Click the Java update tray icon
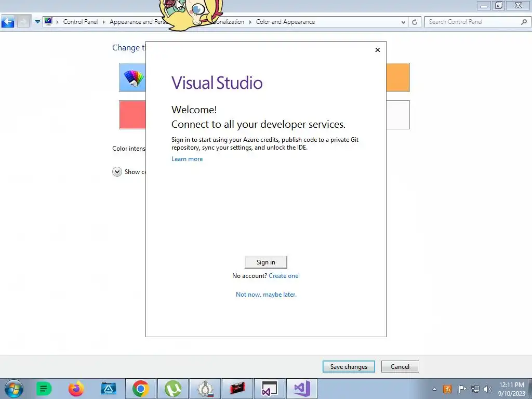 447,389
